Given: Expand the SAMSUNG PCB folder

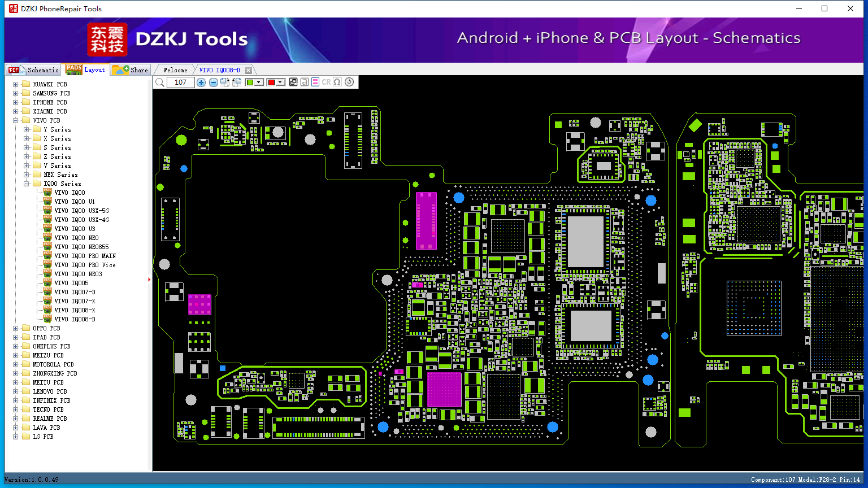Looking at the screenshot, I should point(16,93).
